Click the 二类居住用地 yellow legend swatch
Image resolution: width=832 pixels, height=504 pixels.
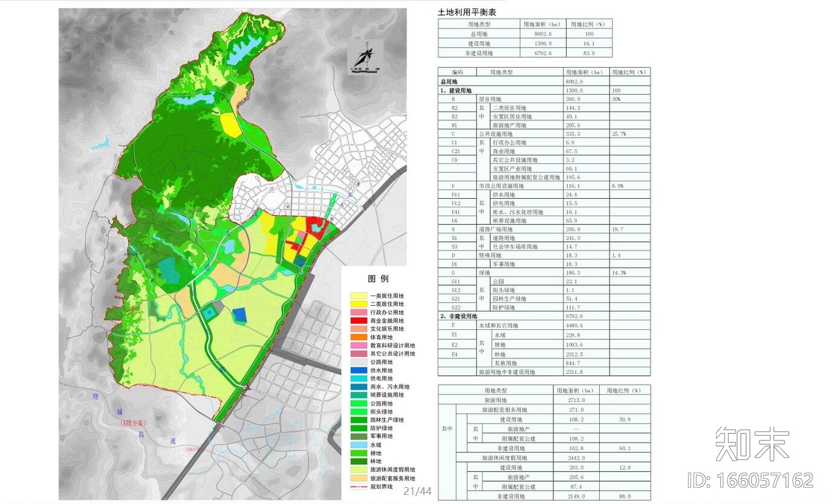point(359,304)
